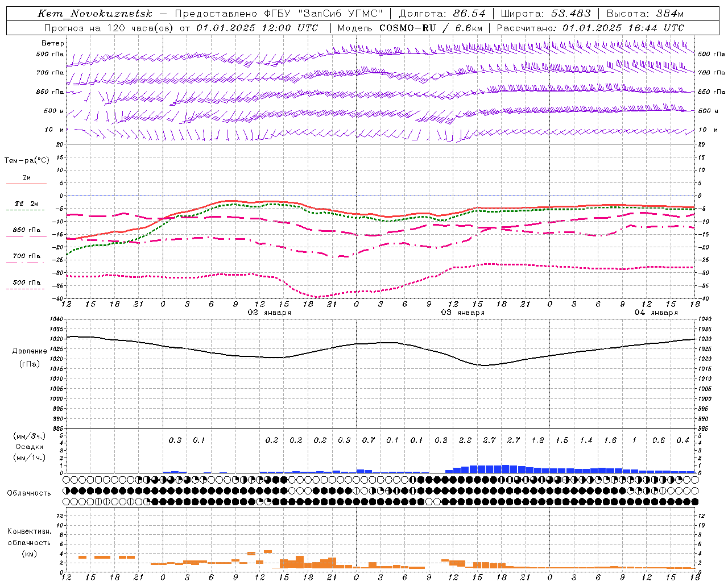
Task: Select the Высота: 384м header value
Action: (x=645, y=14)
